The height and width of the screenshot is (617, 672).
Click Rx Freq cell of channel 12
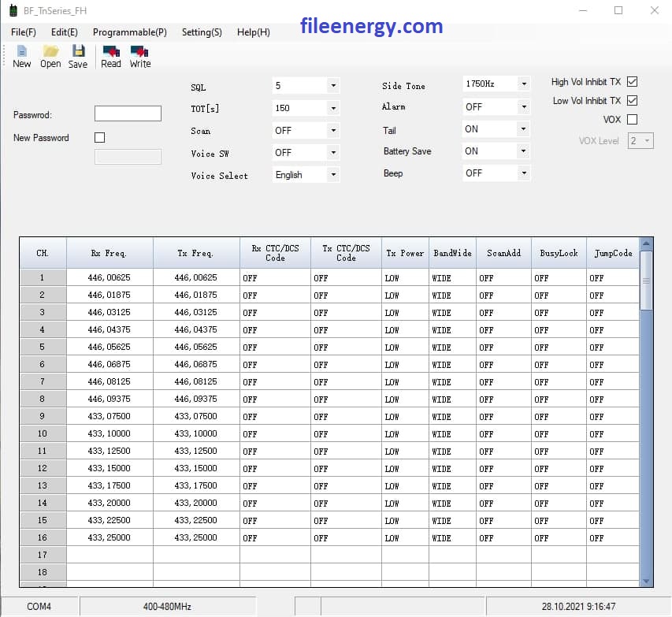click(110, 468)
